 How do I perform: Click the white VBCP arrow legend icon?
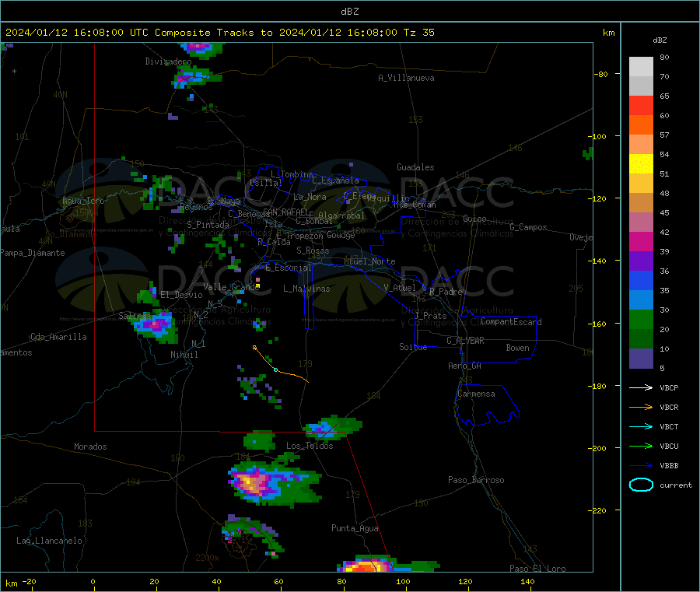point(641,387)
